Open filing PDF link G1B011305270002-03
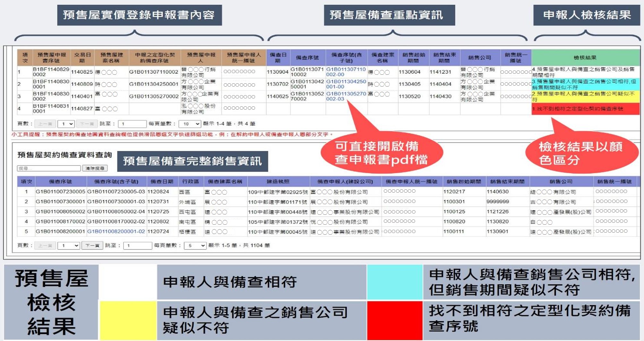The height and width of the screenshot is (341, 644). point(346,96)
